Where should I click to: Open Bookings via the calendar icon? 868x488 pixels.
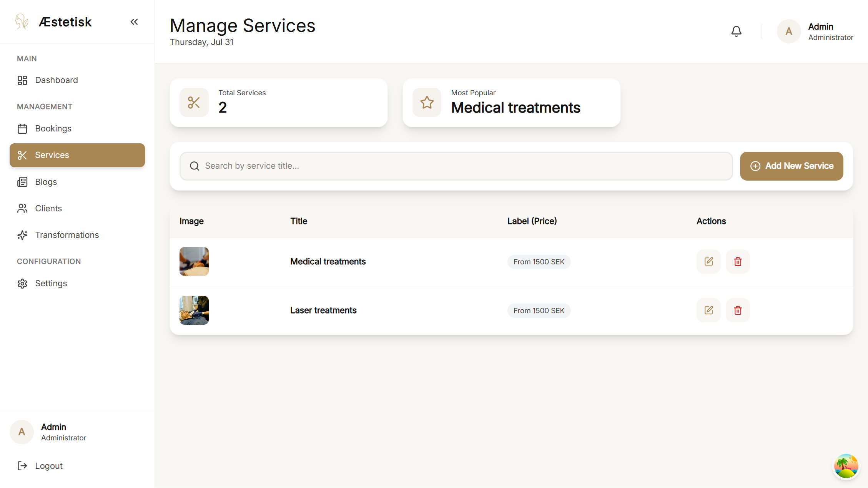[22, 128]
